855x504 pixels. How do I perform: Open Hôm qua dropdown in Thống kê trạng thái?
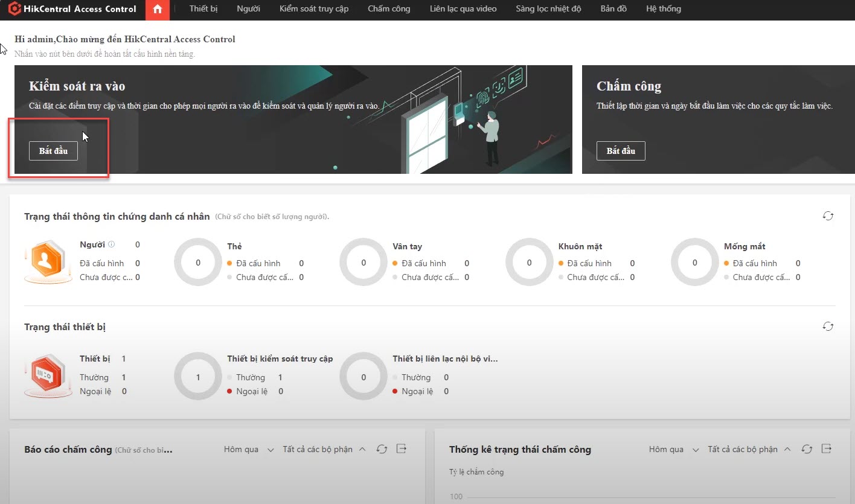click(674, 449)
